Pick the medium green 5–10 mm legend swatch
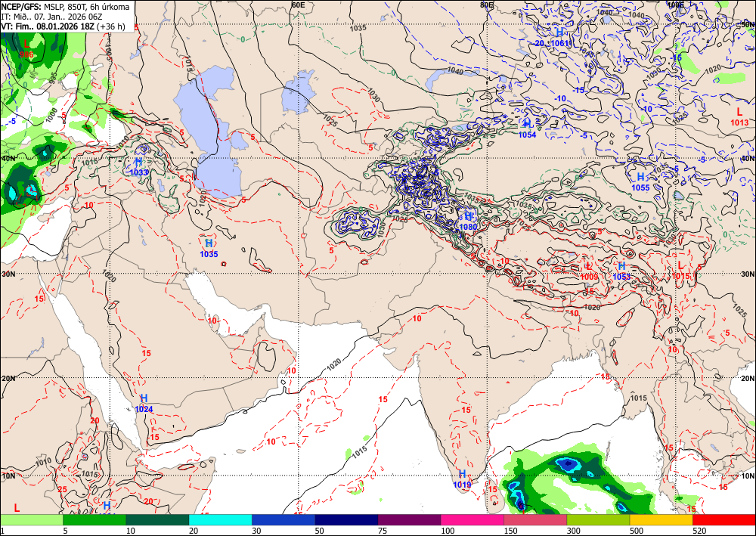756x536 pixels. (94, 519)
